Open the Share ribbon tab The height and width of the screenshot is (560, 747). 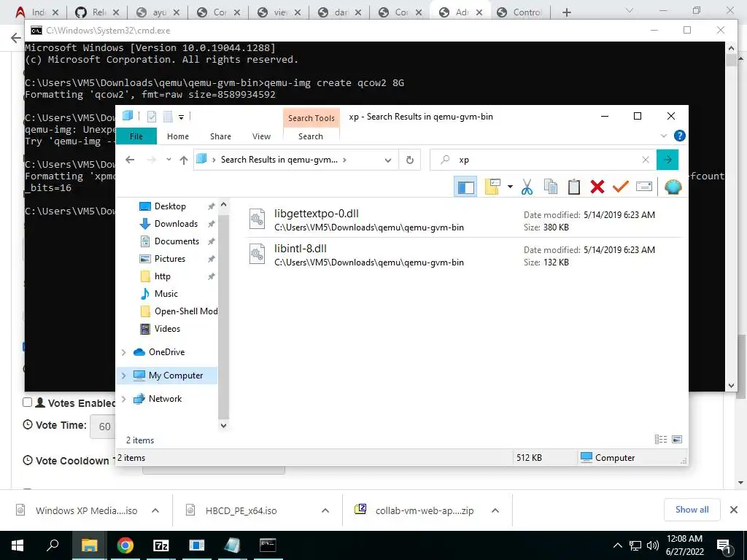point(220,136)
